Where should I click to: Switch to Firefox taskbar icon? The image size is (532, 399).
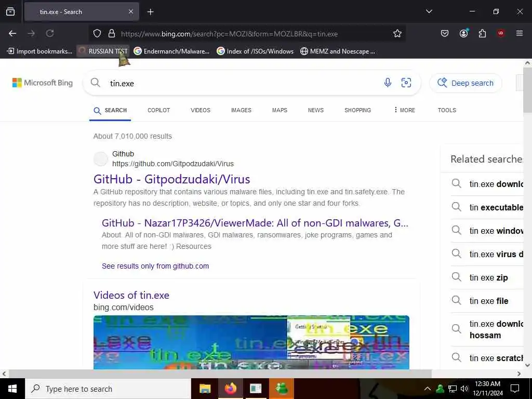click(230, 389)
